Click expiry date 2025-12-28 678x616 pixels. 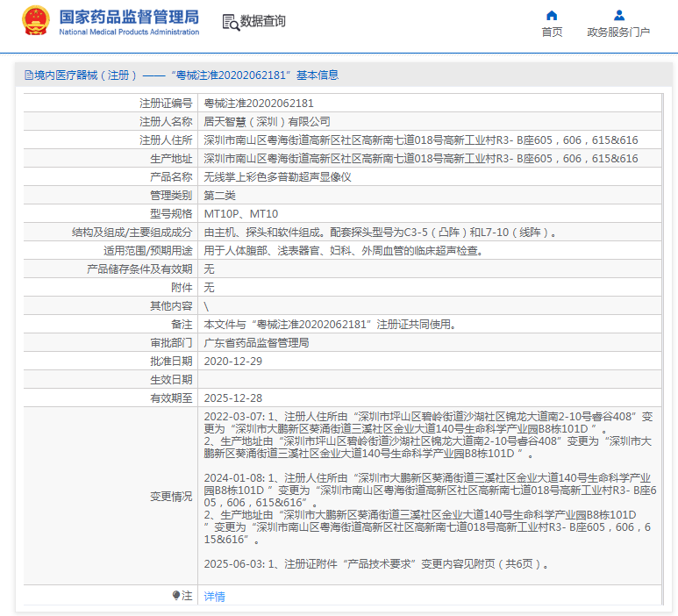pos(232,398)
